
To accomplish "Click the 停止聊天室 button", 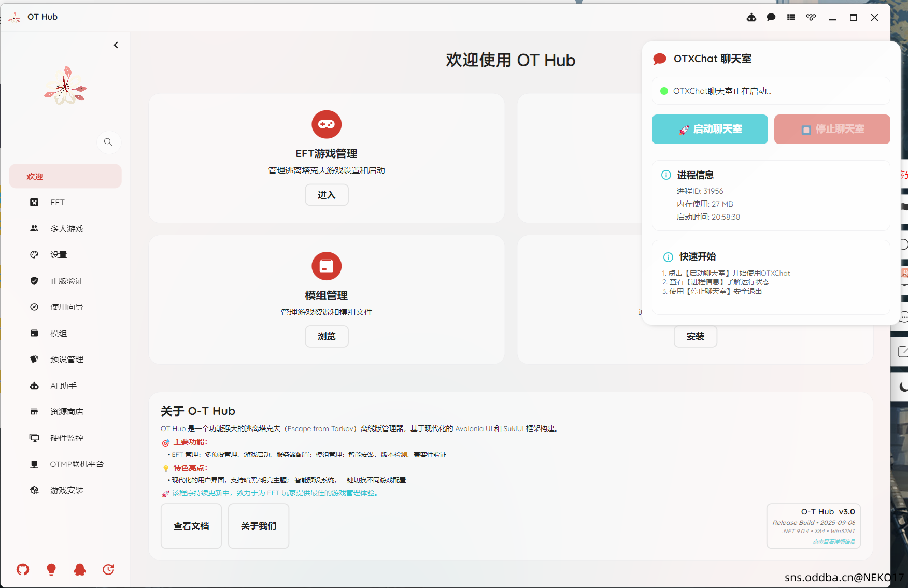I will coord(832,129).
